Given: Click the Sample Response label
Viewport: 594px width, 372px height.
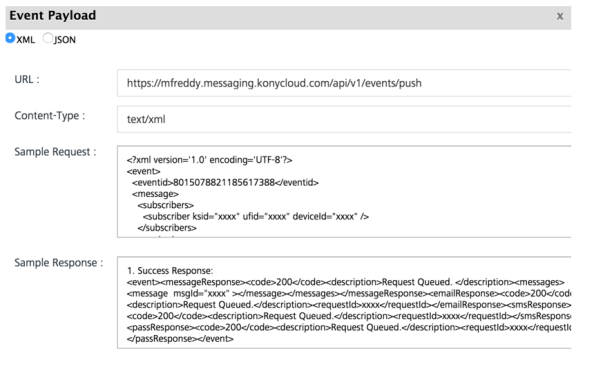Looking at the screenshot, I should (59, 263).
